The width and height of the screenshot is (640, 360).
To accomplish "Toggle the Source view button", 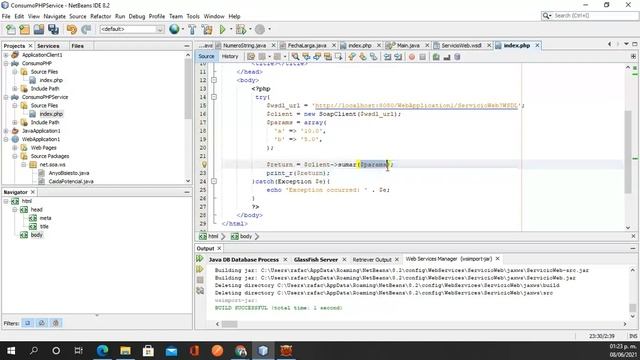I will point(207,56).
